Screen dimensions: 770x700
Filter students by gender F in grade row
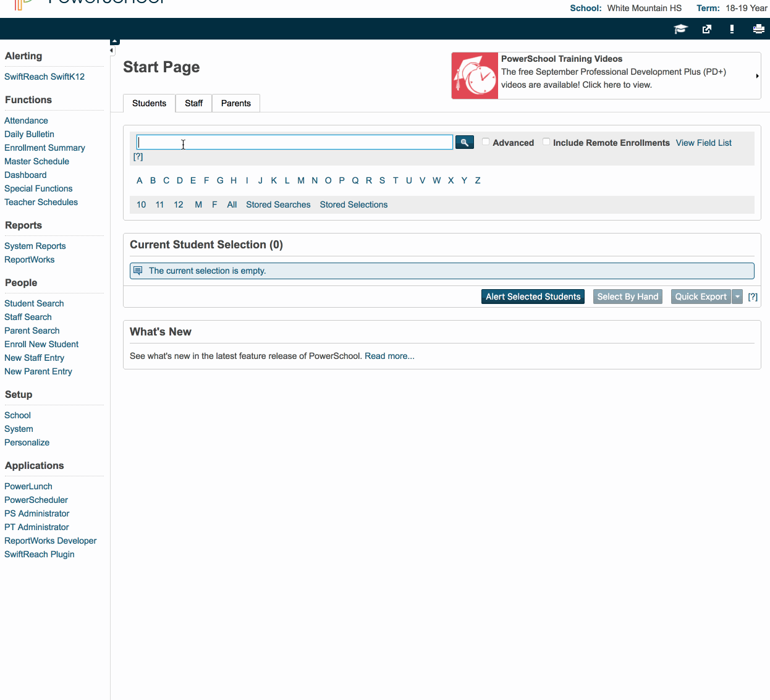pyautogui.click(x=214, y=205)
